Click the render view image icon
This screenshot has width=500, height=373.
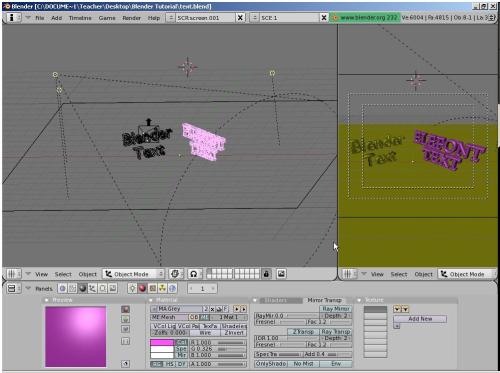[281, 274]
